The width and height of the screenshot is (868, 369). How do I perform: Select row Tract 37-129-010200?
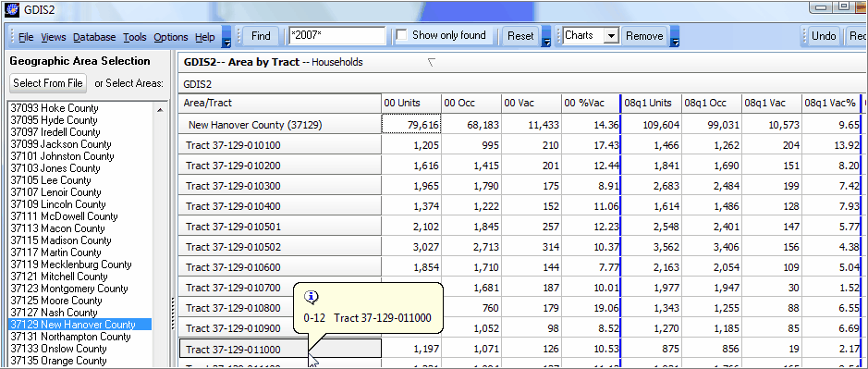pyautogui.click(x=279, y=166)
